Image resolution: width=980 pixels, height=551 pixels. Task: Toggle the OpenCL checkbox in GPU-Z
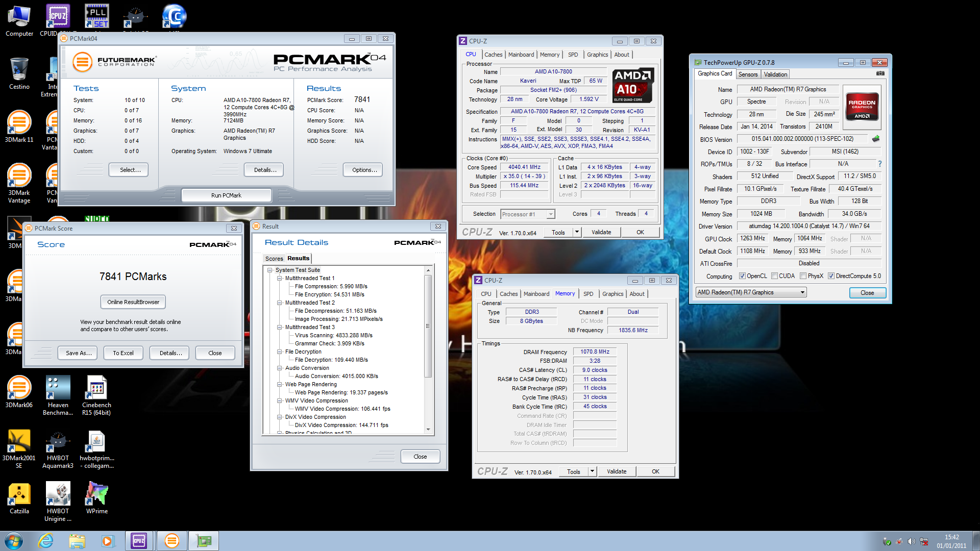click(742, 276)
